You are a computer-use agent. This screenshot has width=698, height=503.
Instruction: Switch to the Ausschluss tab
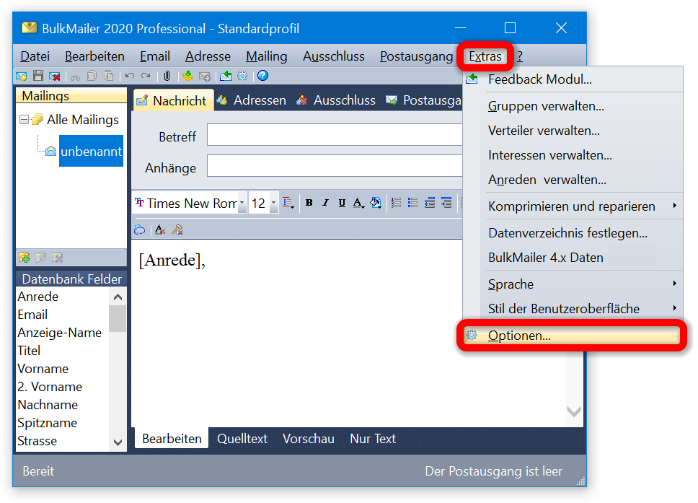click(337, 101)
